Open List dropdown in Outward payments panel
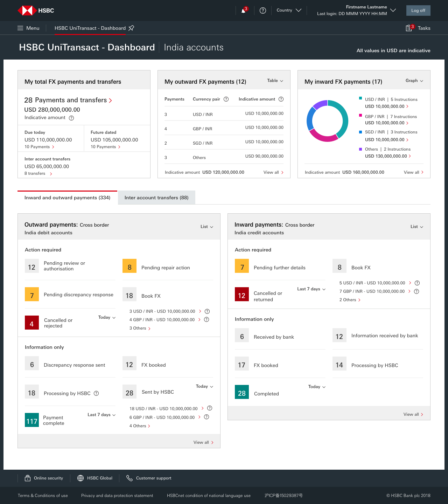 point(207,227)
